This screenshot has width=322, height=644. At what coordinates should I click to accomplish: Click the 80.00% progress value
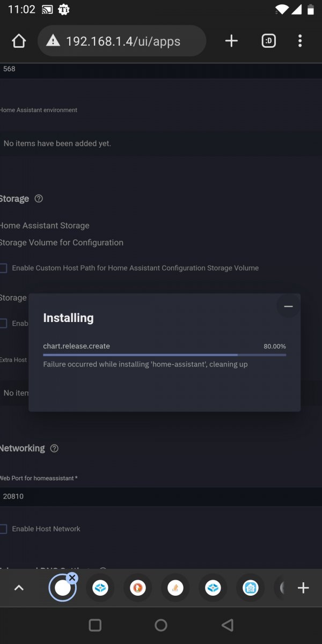(x=275, y=347)
